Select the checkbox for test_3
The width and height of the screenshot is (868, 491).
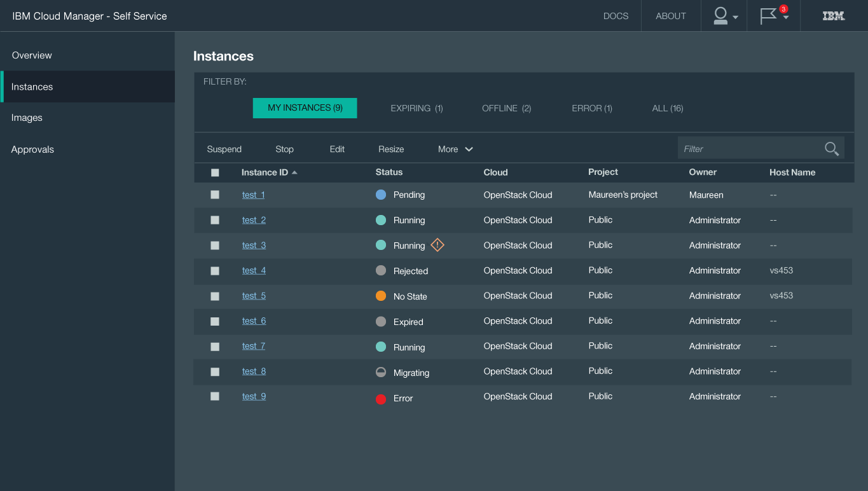click(x=215, y=245)
